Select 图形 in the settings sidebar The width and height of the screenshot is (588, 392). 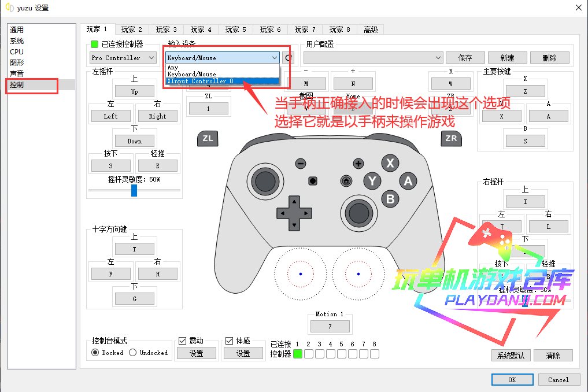click(x=17, y=62)
